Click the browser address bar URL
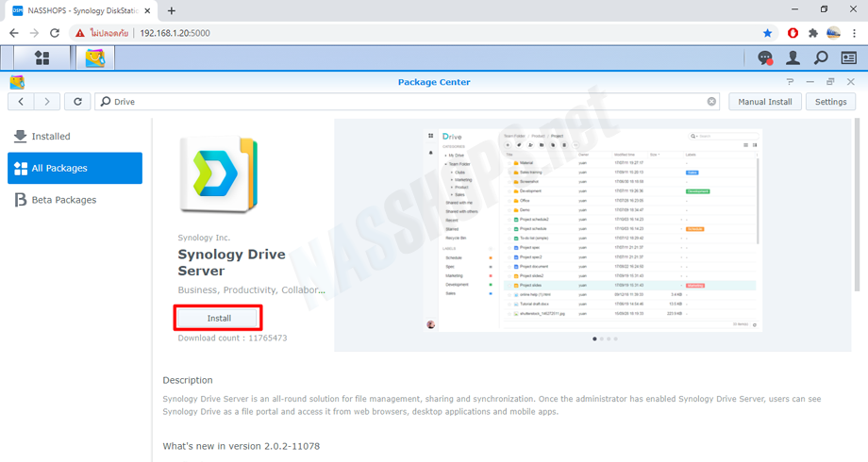The width and height of the screenshot is (868, 462). pyautogui.click(x=175, y=33)
